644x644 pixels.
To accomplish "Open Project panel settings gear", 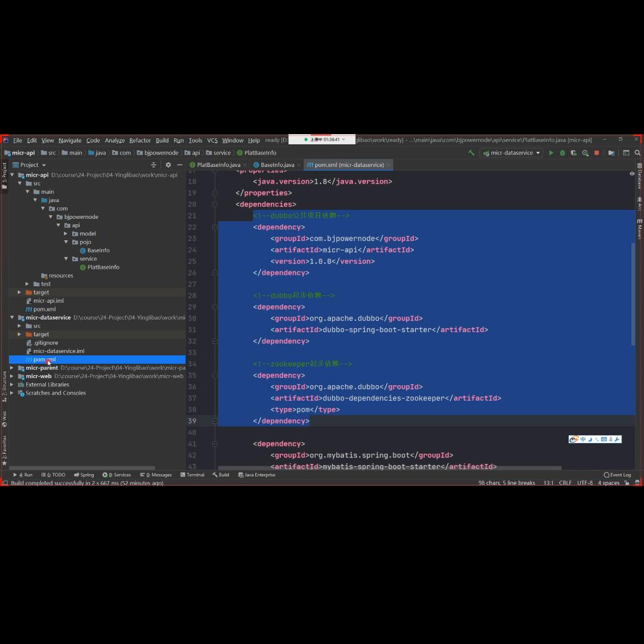I will tap(168, 165).
